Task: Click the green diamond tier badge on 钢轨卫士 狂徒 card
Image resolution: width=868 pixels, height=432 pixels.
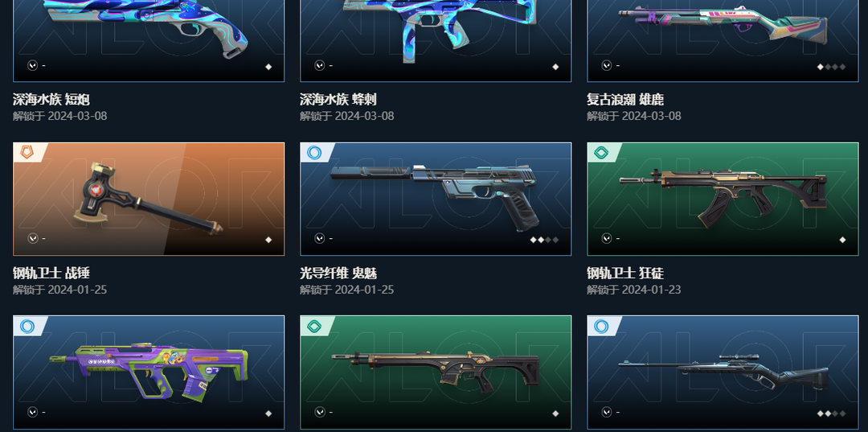Action: point(601,152)
